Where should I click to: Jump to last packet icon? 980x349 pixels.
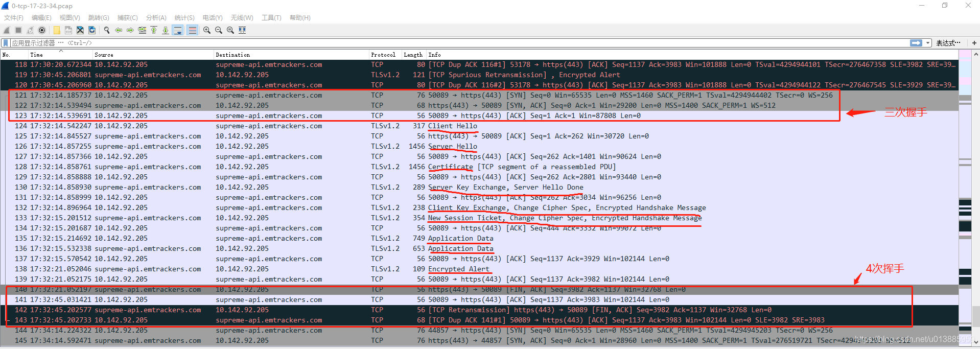(x=166, y=30)
